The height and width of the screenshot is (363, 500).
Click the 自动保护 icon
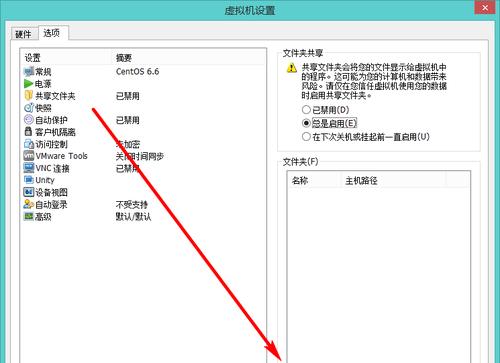29,120
